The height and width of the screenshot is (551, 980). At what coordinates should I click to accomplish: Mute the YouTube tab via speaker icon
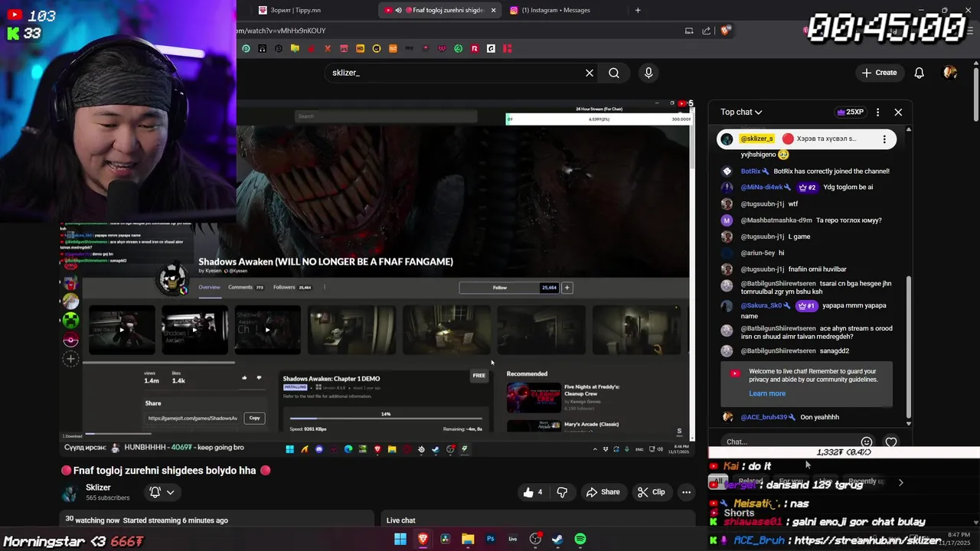(x=398, y=10)
